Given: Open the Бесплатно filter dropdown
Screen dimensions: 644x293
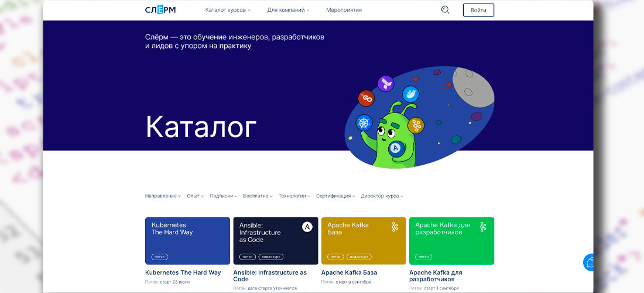Looking at the screenshot, I should point(258,196).
